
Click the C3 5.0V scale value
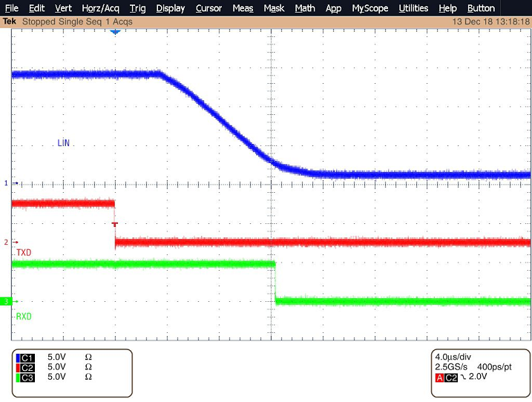(x=56, y=377)
